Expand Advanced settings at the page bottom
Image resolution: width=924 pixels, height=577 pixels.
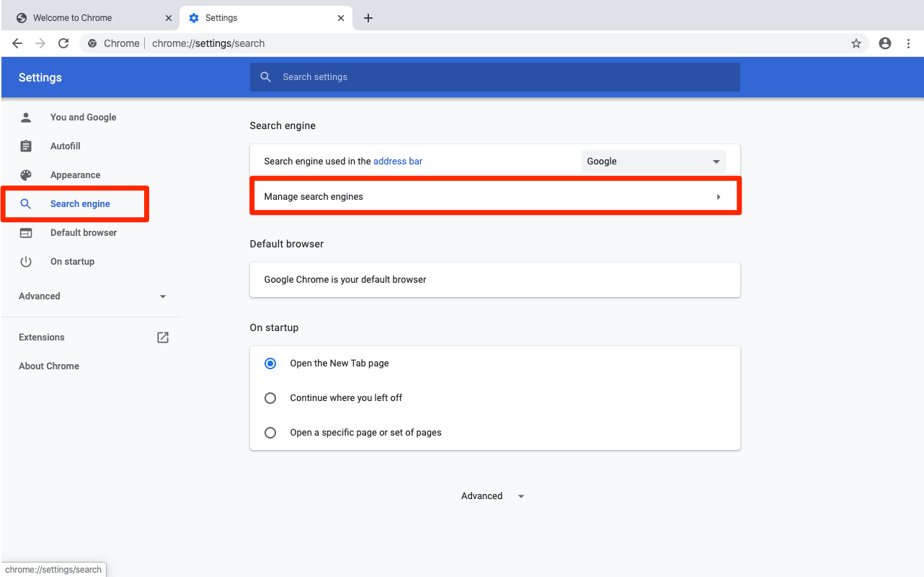coord(493,495)
